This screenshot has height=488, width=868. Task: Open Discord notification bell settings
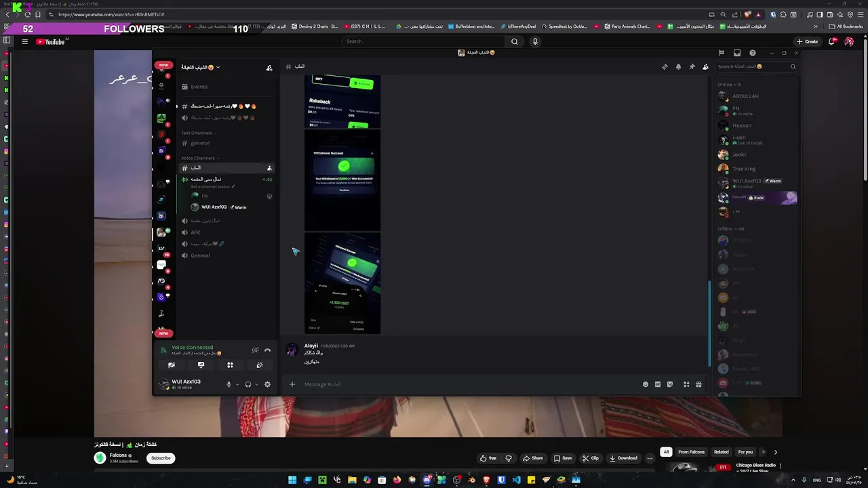point(678,66)
